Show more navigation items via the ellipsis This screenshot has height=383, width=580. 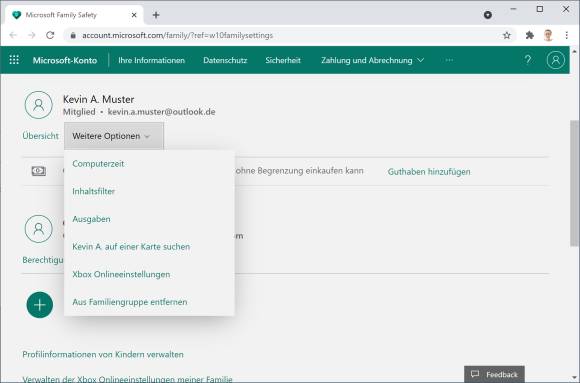click(x=449, y=60)
